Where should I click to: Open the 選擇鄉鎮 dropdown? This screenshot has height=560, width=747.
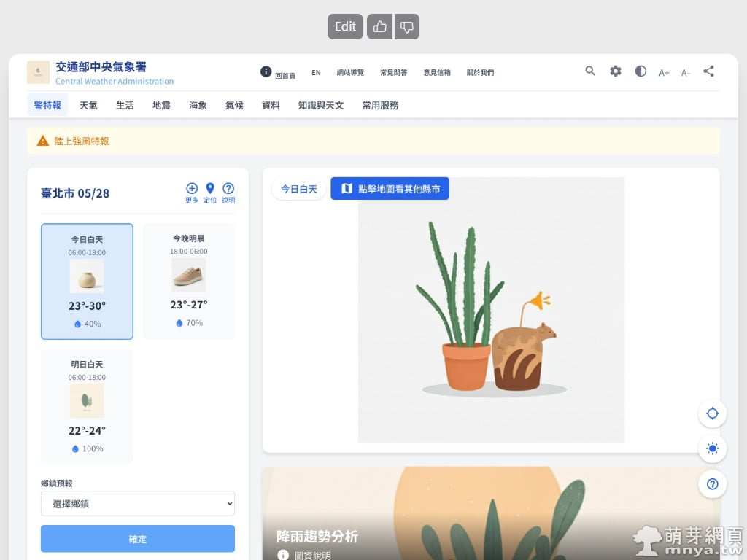pyautogui.click(x=138, y=503)
